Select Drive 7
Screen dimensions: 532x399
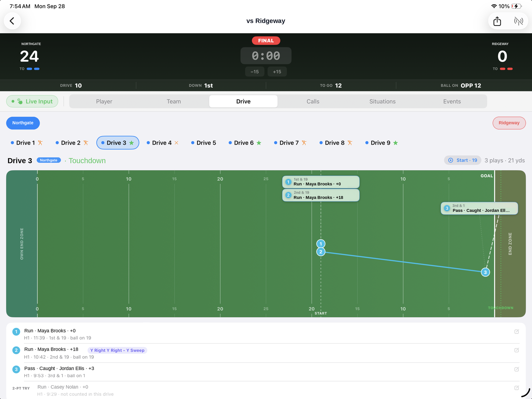point(290,143)
